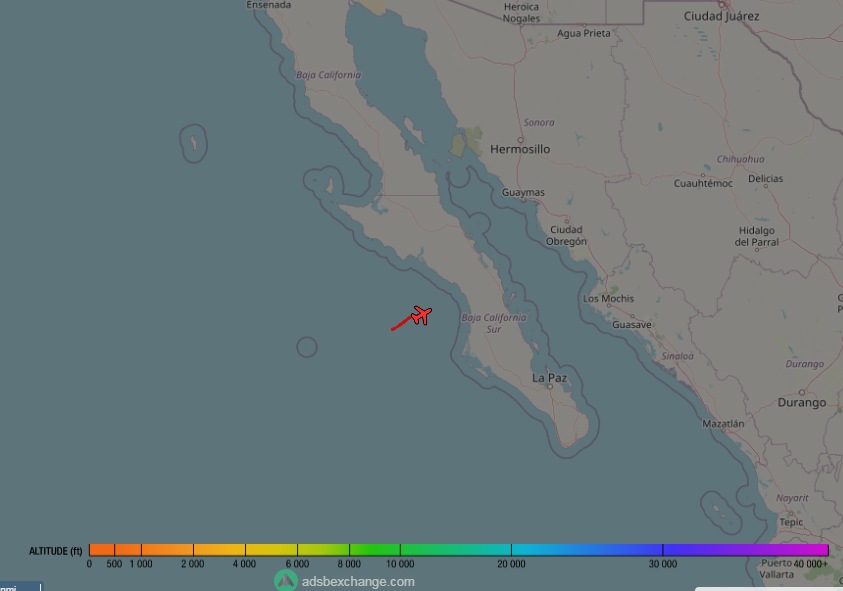This screenshot has width=843, height=591.
Task: Click the green ADS-B Exchange logo icon
Action: (286, 581)
